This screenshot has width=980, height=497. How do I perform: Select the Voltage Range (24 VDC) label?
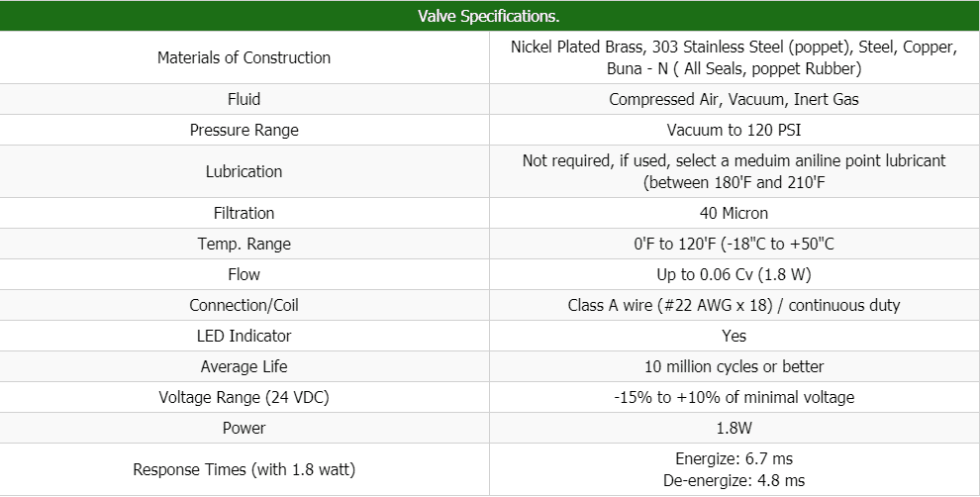coord(244,397)
